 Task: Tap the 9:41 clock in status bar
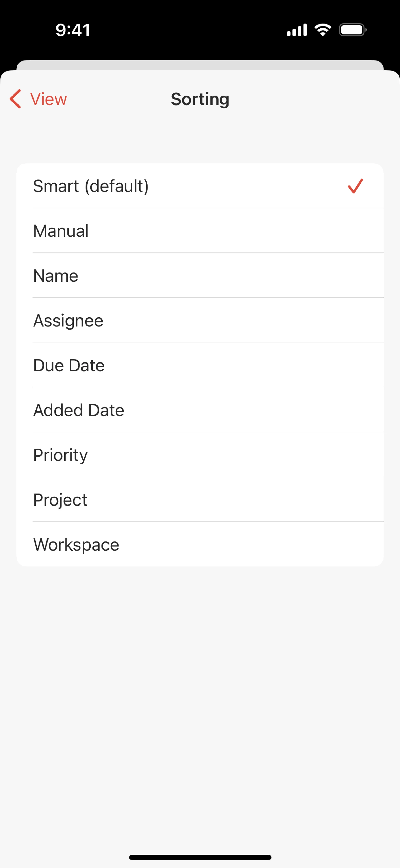click(x=73, y=30)
